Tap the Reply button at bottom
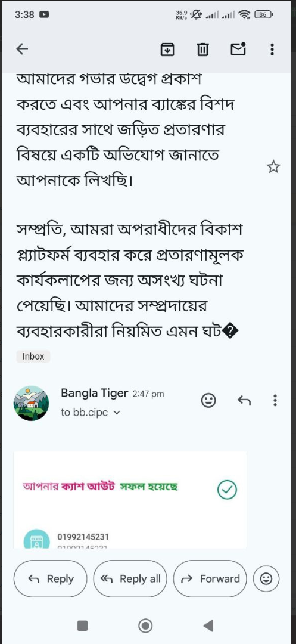 [51, 578]
